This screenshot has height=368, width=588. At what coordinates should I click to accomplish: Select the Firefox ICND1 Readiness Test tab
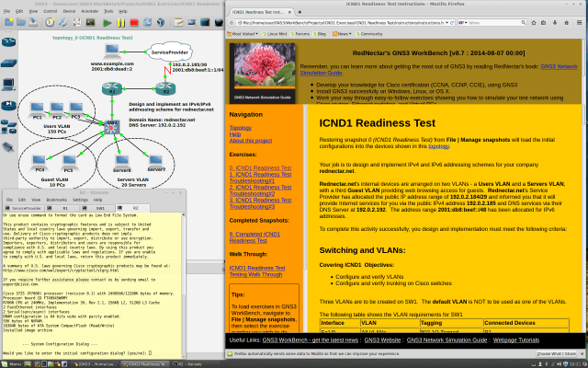tap(261, 12)
